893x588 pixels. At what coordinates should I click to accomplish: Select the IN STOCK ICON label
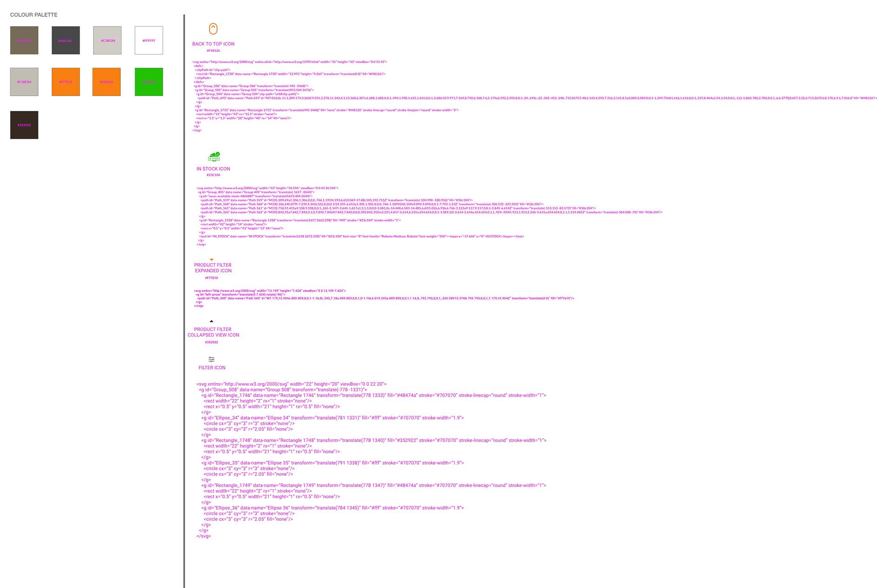[x=213, y=169]
